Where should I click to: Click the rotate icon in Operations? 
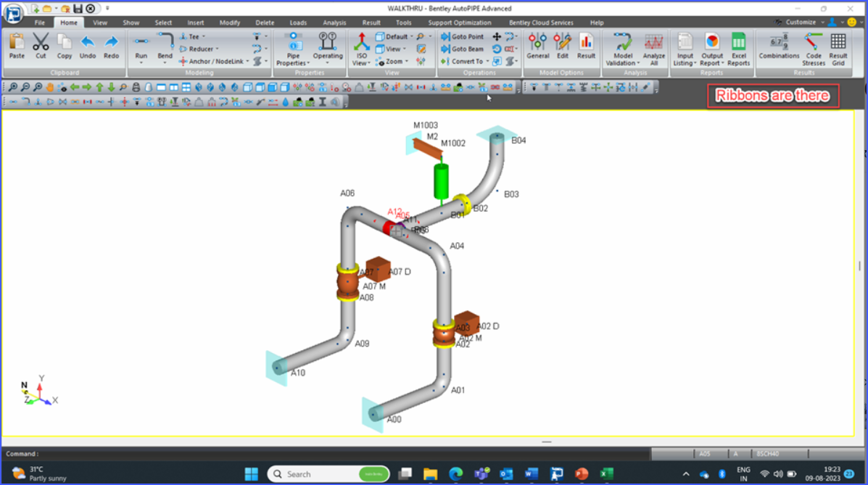point(497,49)
